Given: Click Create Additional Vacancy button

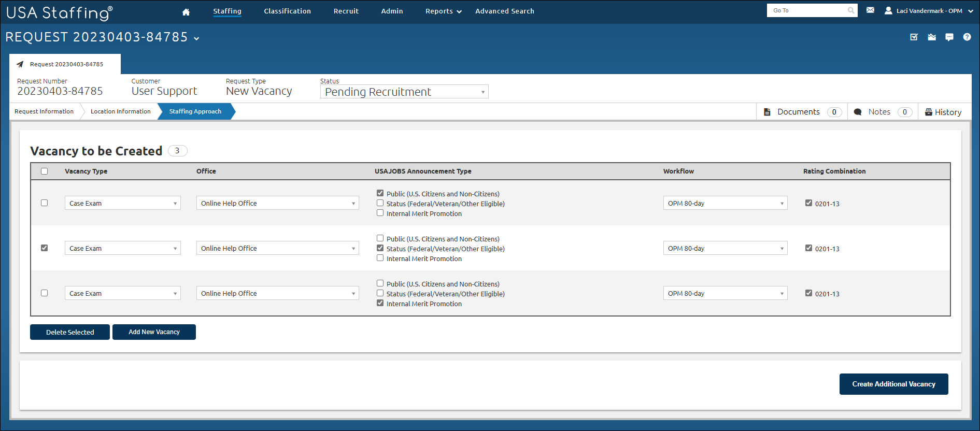Looking at the screenshot, I should pyautogui.click(x=894, y=384).
